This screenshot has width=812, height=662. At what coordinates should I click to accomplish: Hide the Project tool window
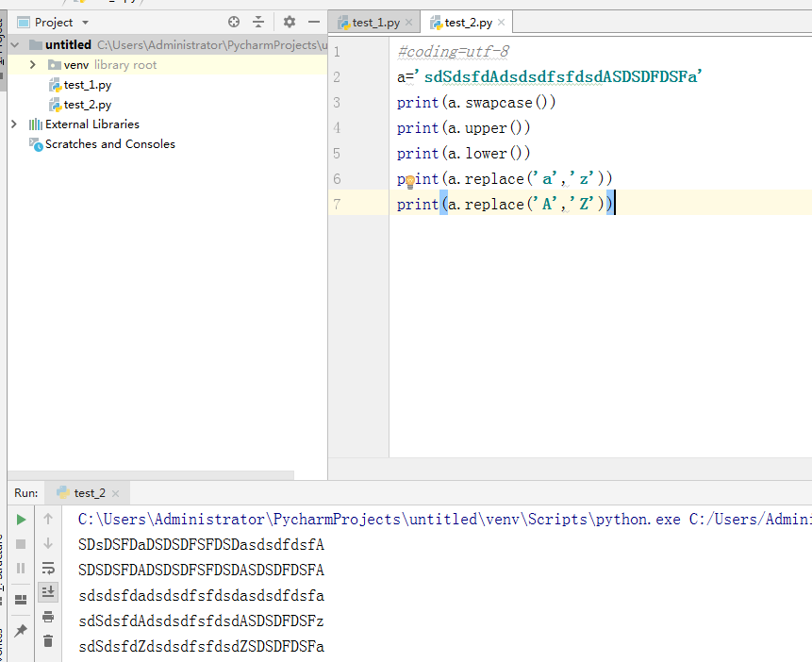pos(313,22)
